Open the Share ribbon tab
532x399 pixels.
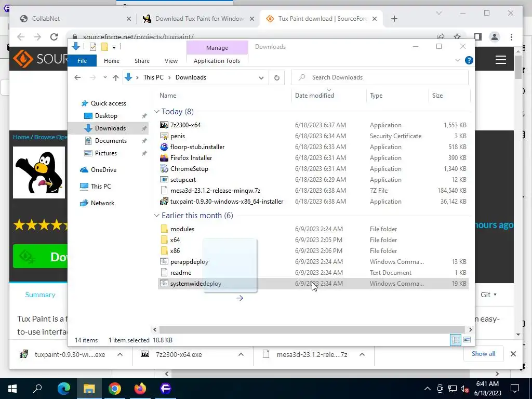tap(142, 61)
